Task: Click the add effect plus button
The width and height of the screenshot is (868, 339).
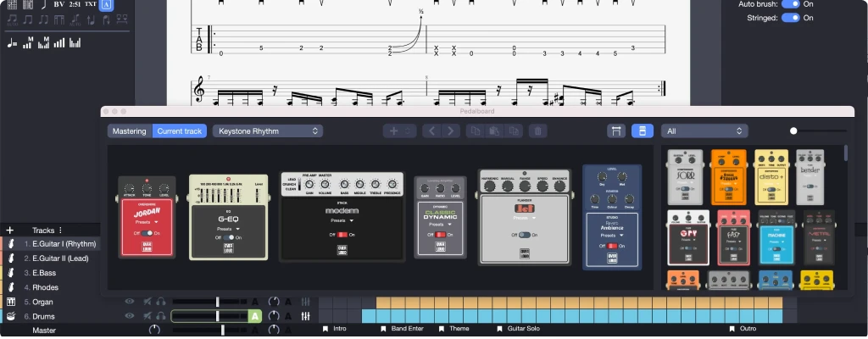Action: [393, 131]
